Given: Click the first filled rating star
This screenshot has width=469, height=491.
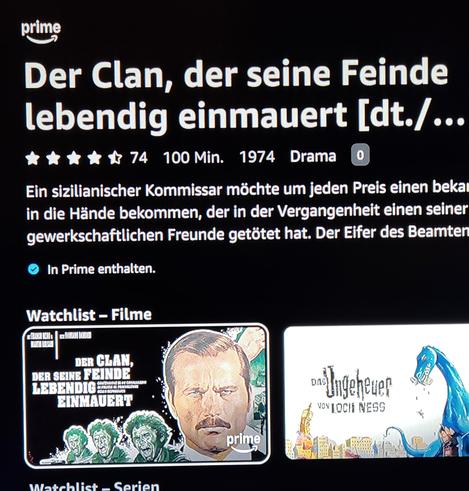Looking at the screenshot, I should click(x=33, y=158).
